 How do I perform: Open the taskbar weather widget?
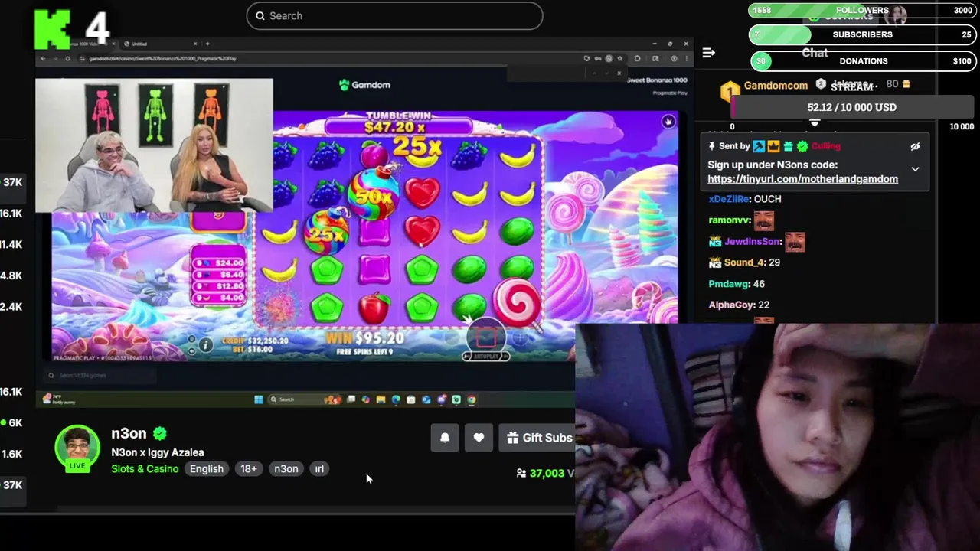pos(57,399)
